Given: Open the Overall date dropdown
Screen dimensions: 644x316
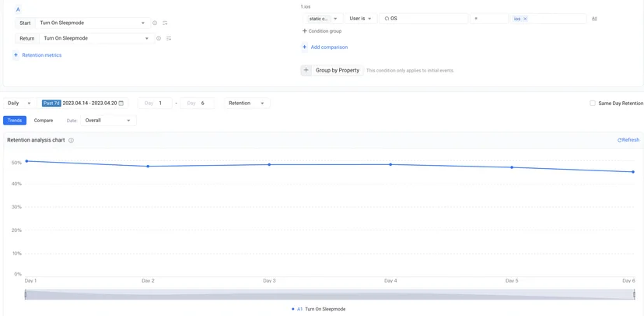Looking at the screenshot, I should point(108,121).
